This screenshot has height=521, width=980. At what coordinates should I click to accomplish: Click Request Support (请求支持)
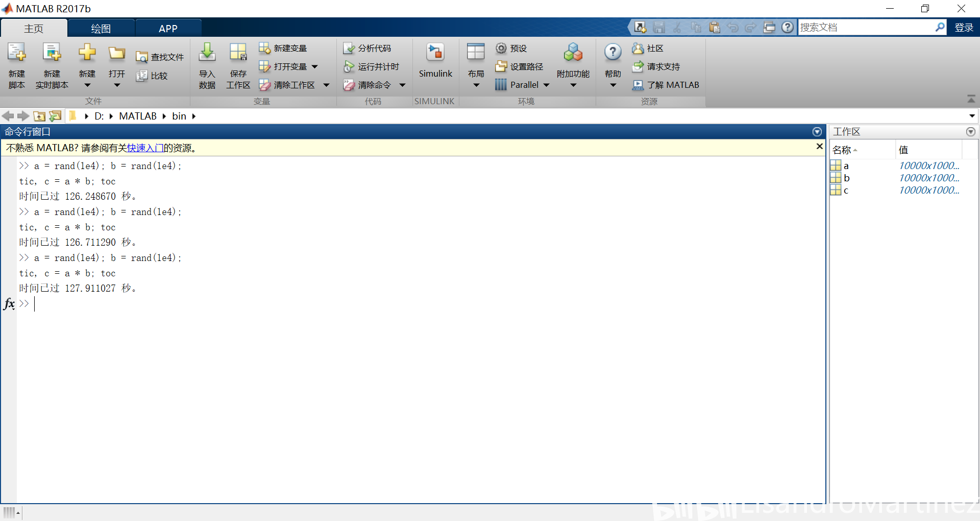coord(656,66)
